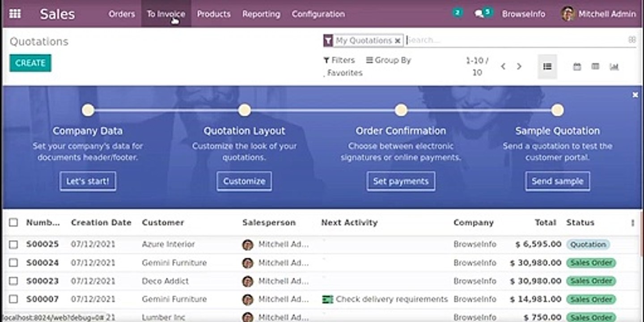The height and width of the screenshot is (322, 644).
Task: Sort by Total column header
Action: 546,222
